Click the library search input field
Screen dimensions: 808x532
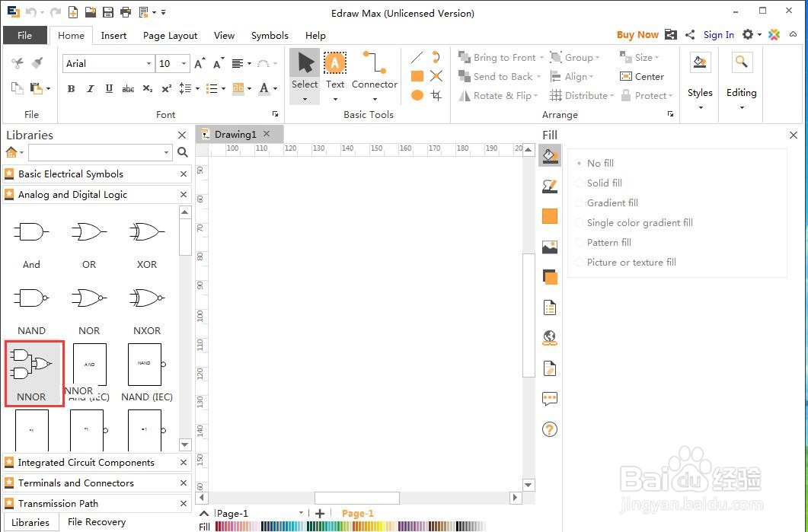(95, 152)
